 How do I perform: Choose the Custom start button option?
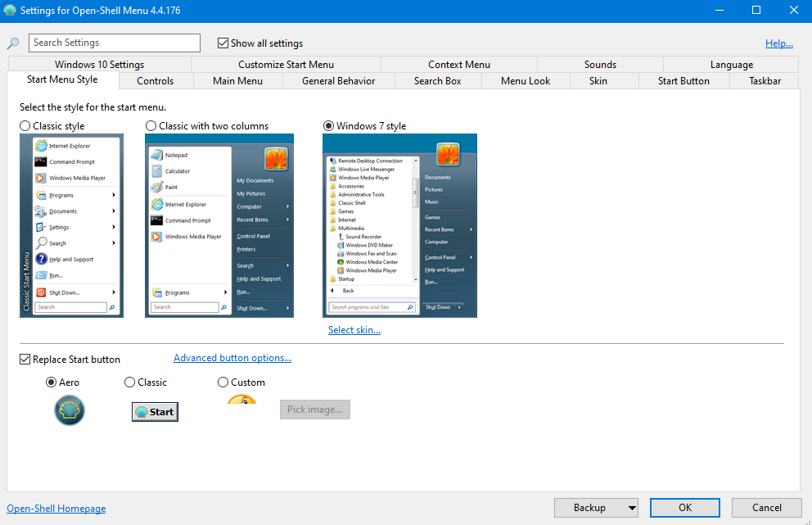click(x=223, y=382)
